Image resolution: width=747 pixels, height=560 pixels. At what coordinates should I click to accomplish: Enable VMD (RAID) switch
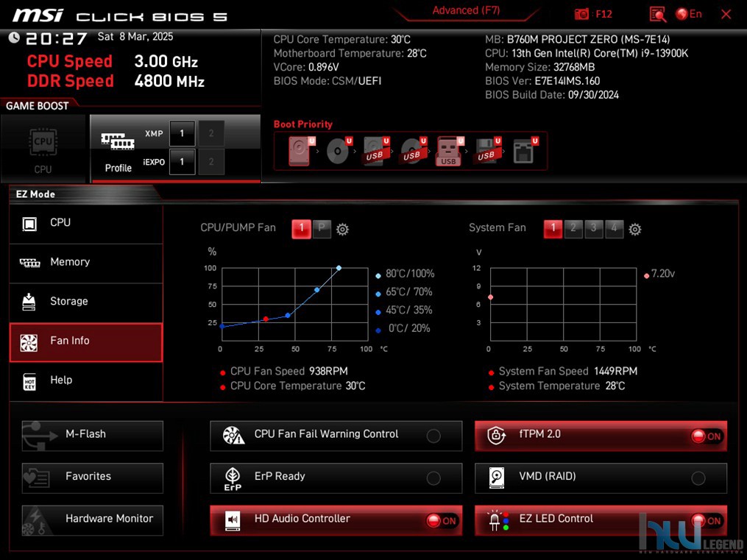(x=698, y=478)
